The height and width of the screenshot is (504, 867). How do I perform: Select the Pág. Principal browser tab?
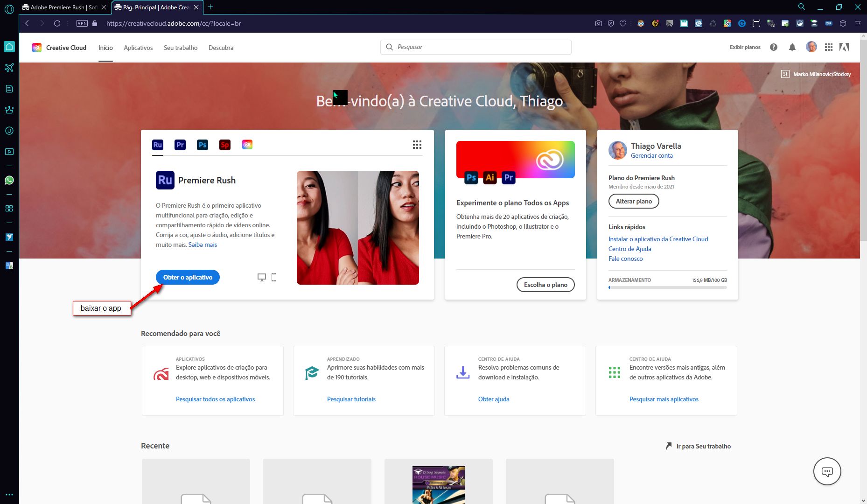coord(157,7)
